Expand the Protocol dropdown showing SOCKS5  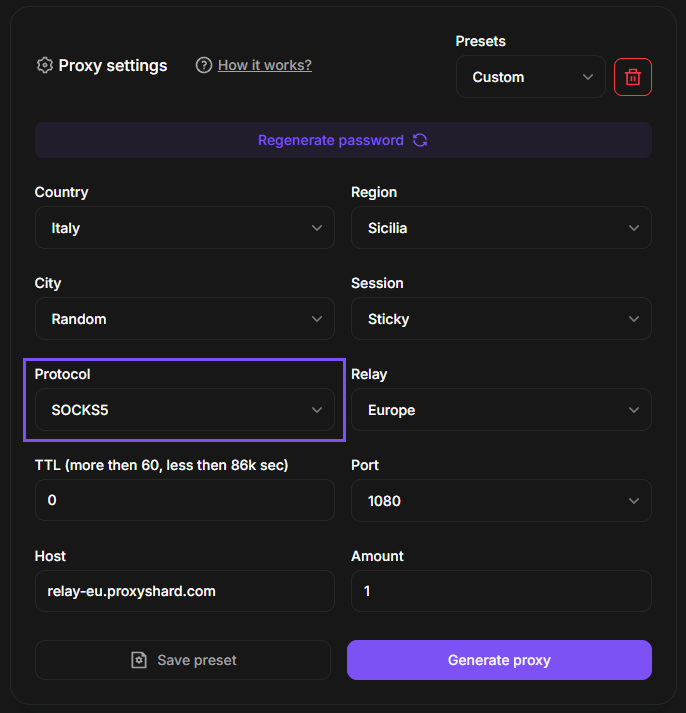(184, 410)
